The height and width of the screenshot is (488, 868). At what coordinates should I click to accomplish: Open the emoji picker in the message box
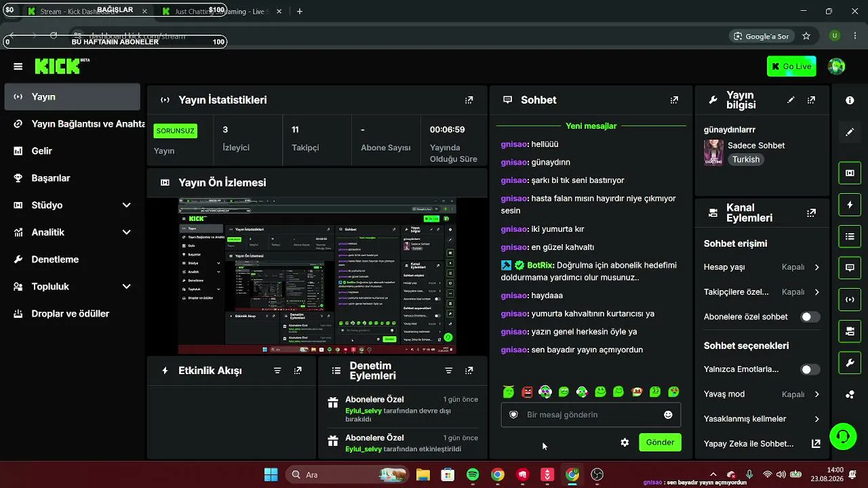pyautogui.click(x=668, y=415)
